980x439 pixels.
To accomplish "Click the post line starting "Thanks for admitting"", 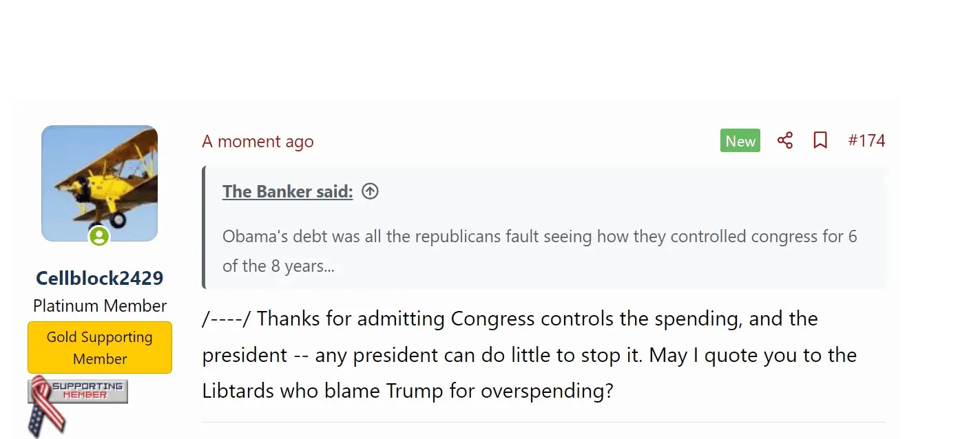I will pyautogui.click(x=537, y=319).
